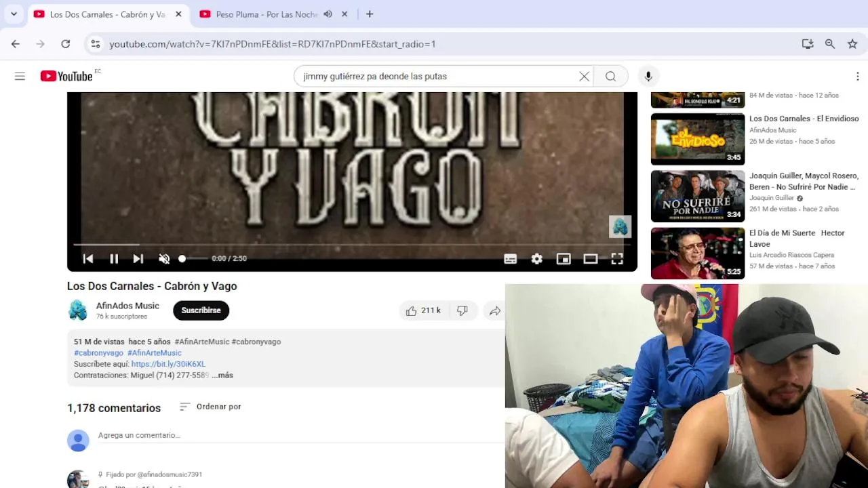Open the zoom magnifier in address bar
This screenshot has width=868, height=488.
[x=830, y=44]
